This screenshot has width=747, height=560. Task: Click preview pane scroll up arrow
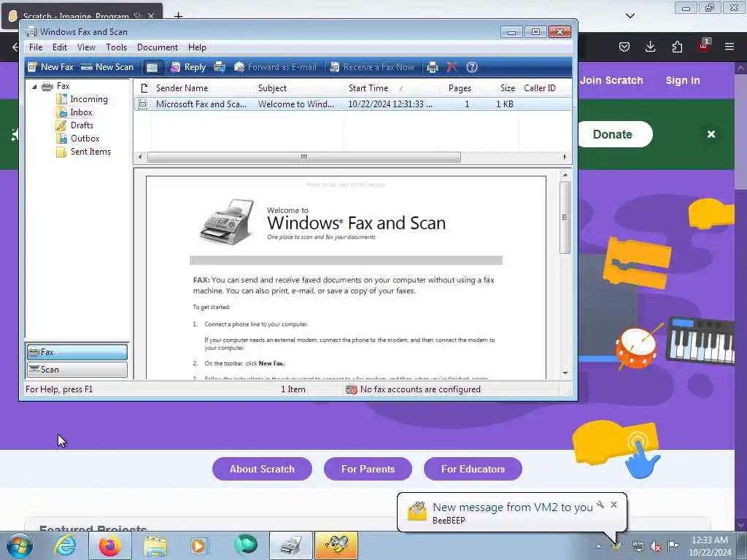coord(565,175)
